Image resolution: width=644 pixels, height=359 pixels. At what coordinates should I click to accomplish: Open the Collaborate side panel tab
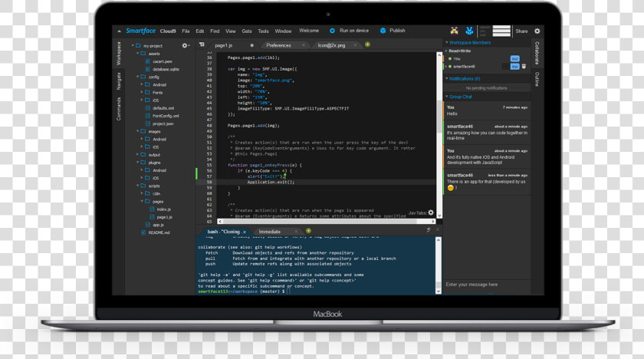[x=537, y=53]
